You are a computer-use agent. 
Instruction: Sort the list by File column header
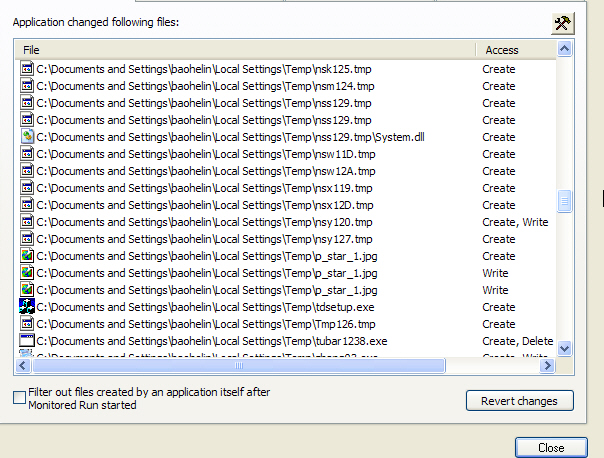246,49
